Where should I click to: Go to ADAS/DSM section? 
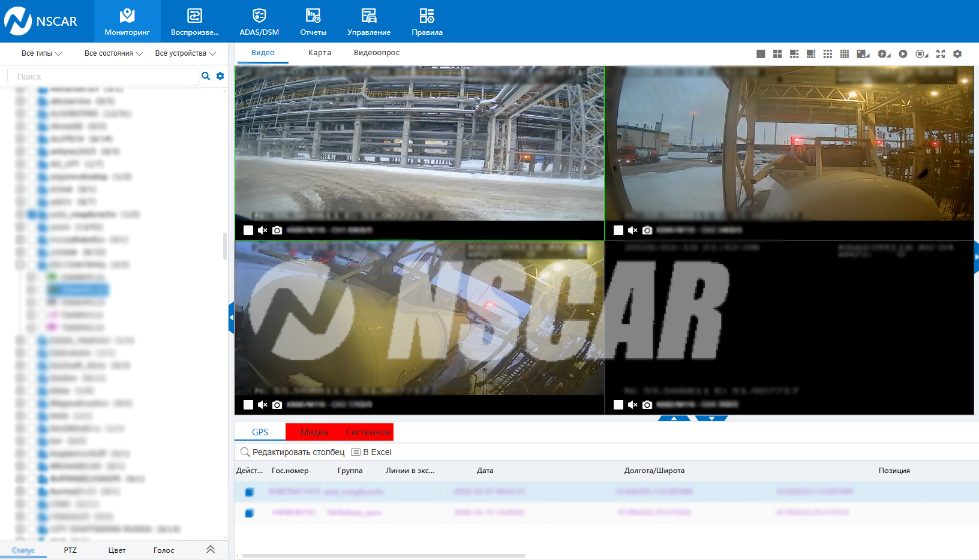pos(259,21)
